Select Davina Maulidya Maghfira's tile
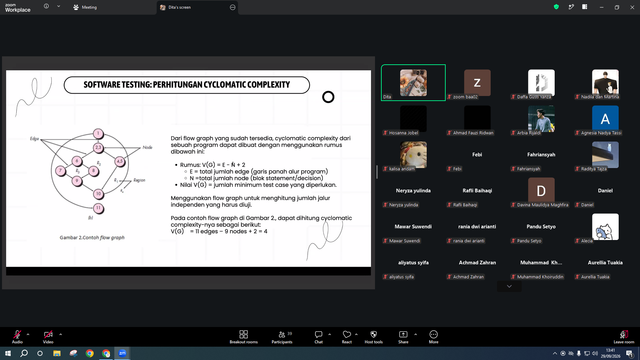 pos(541,191)
